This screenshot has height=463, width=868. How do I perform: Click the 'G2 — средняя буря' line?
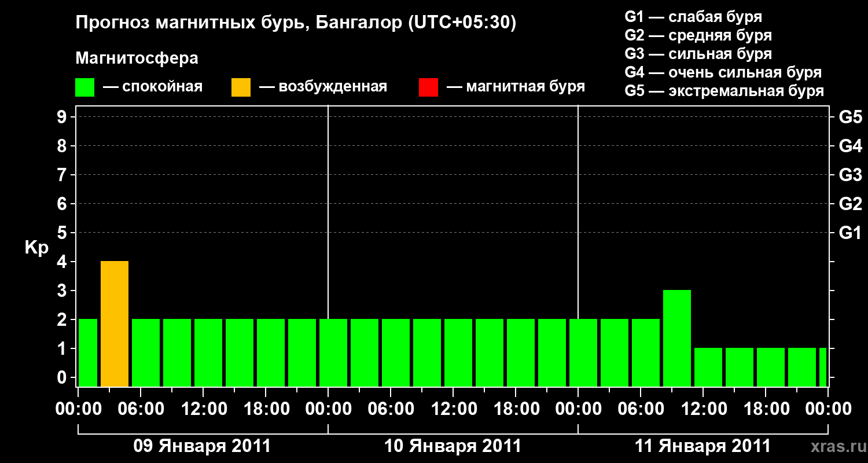(x=698, y=35)
